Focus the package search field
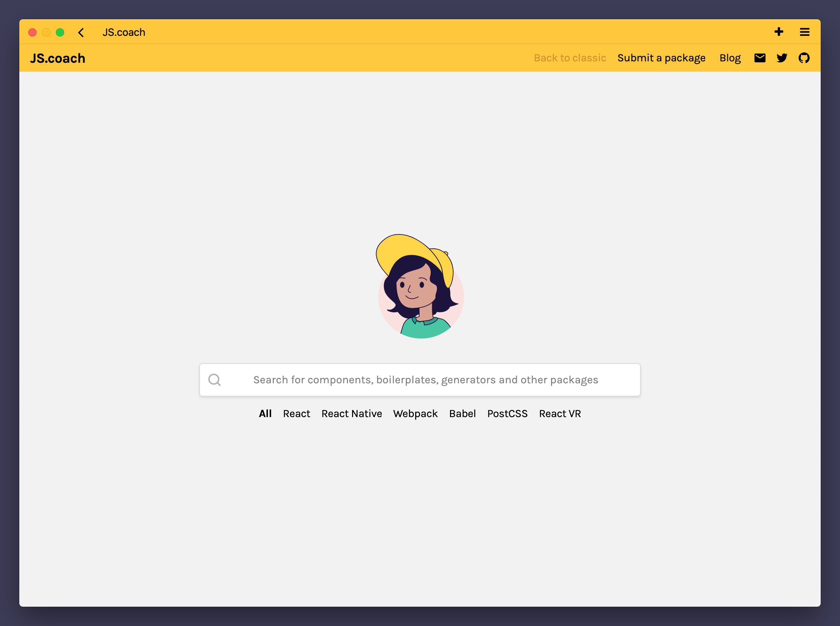The height and width of the screenshot is (626, 840). tap(425, 380)
